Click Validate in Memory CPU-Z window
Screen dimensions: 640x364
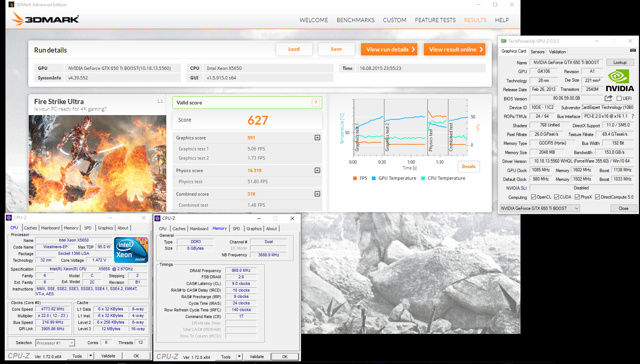coord(257,357)
